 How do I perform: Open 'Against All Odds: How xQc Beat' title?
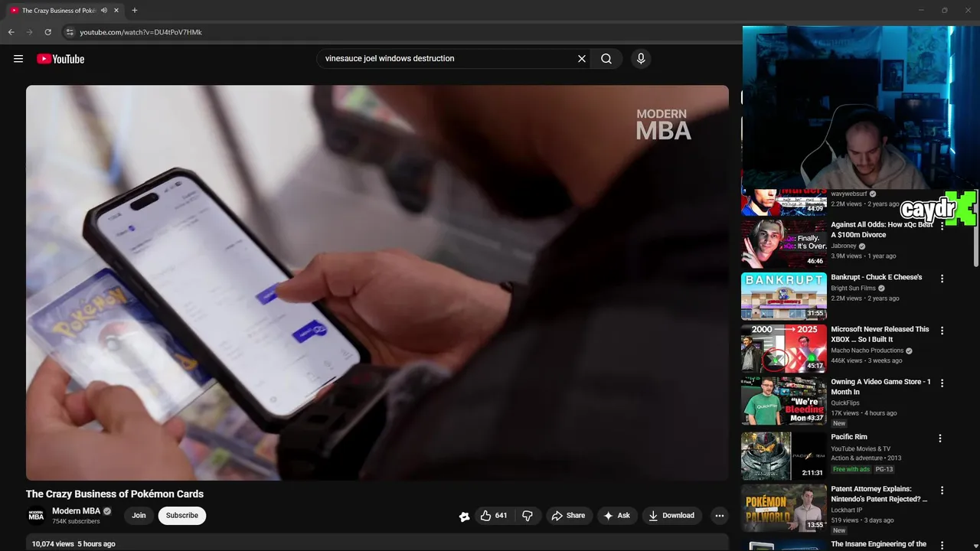click(x=882, y=230)
